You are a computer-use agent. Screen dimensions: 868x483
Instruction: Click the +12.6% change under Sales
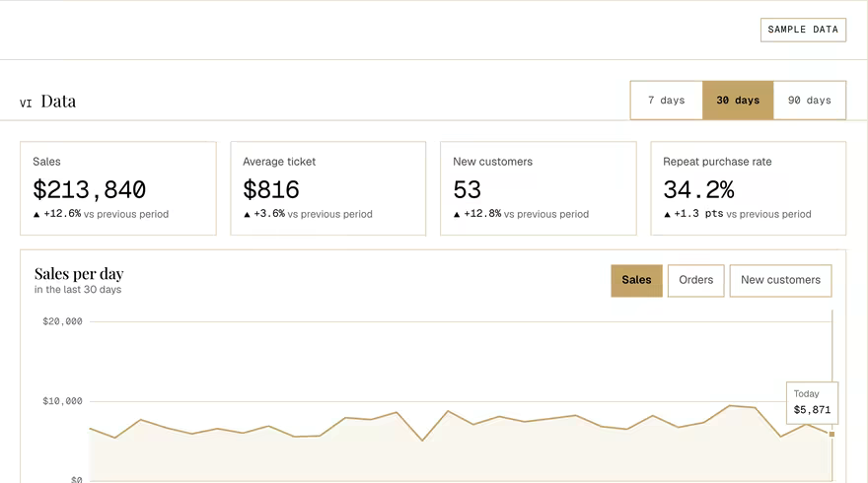pos(62,214)
